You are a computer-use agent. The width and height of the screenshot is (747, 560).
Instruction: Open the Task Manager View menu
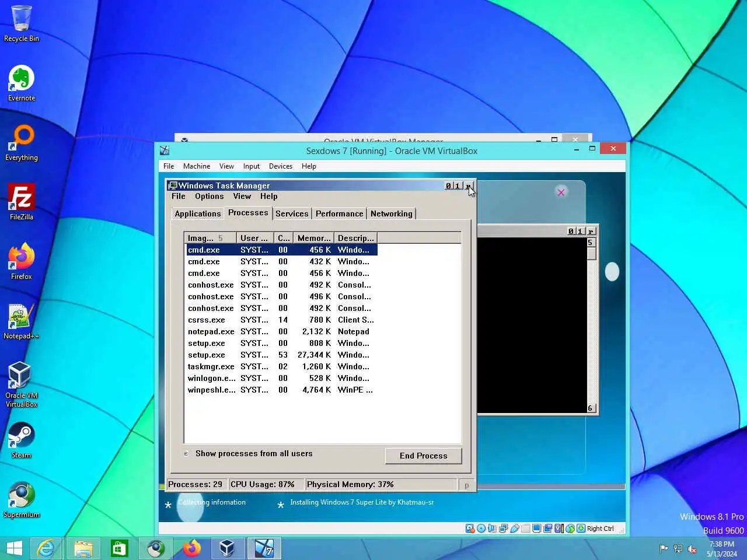(x=242, y=197)
